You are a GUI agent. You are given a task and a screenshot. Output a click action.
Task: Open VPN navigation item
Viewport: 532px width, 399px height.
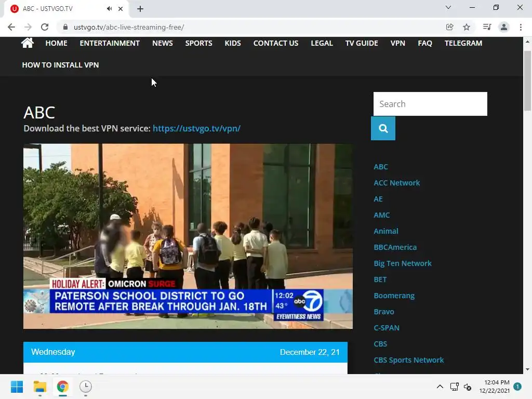click(x=397, y=43)
